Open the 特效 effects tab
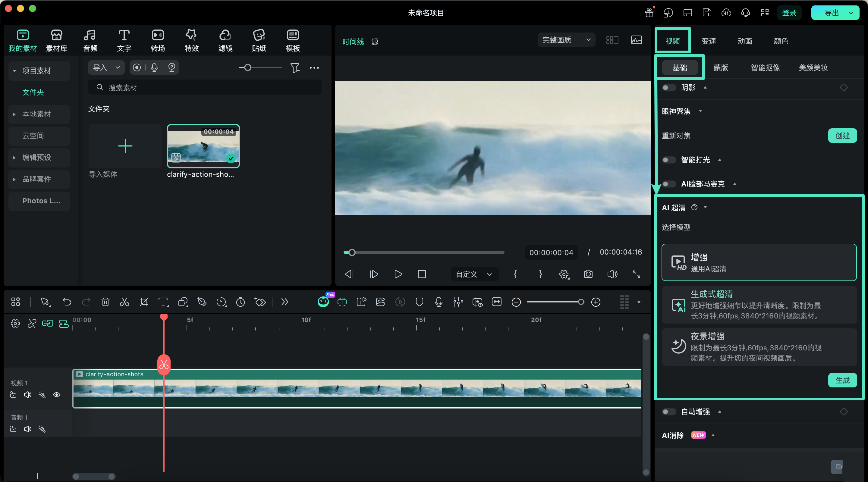Screen dimensions: 868x482 pos(191,40)
